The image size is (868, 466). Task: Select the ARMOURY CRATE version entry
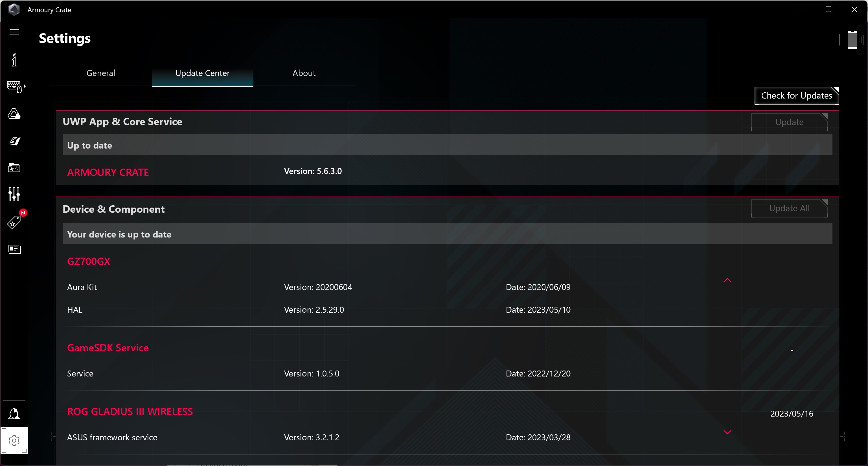(108, 172)
